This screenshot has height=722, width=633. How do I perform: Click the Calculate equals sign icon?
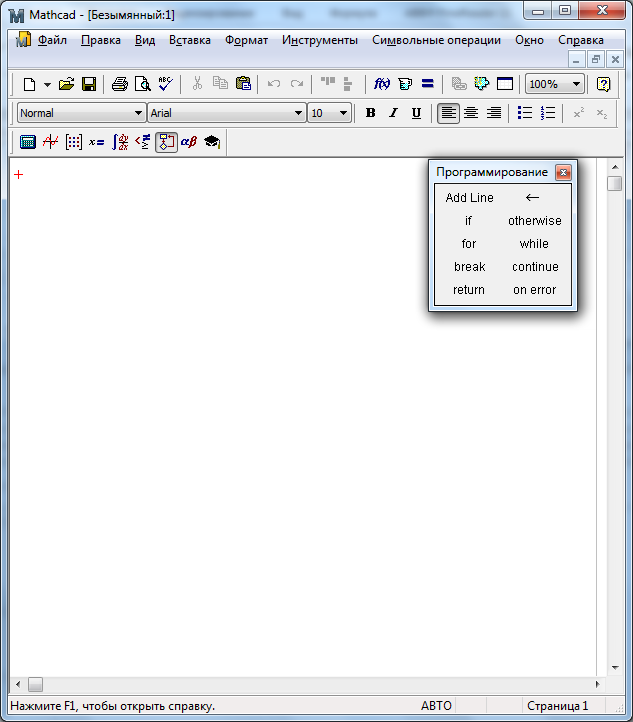click(x=428, y=84)
